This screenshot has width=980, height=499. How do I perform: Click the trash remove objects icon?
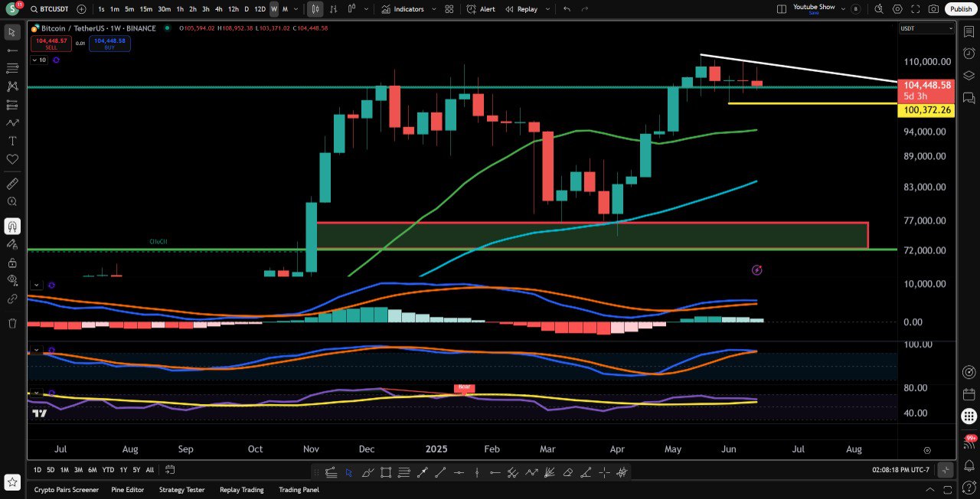click(12, 323)
